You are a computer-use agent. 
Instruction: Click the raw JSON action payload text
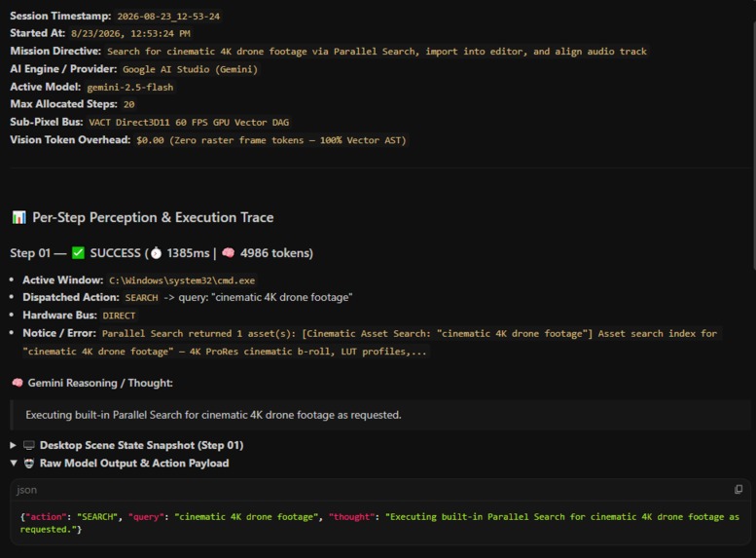coord(379,523)
